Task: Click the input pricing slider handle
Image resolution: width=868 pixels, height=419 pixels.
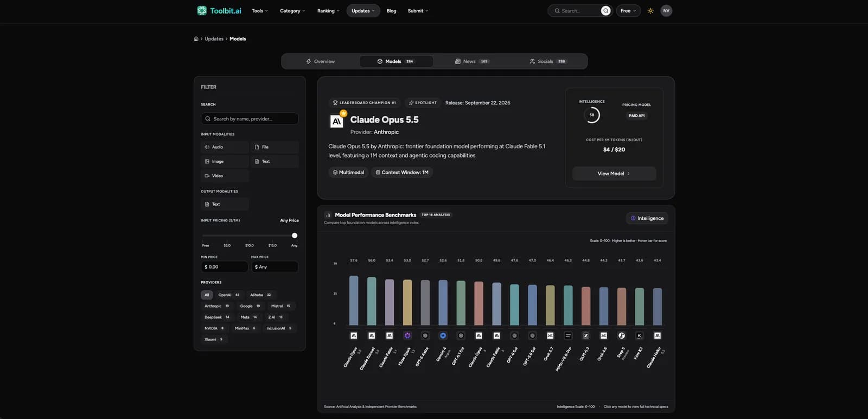Action: 295,236
